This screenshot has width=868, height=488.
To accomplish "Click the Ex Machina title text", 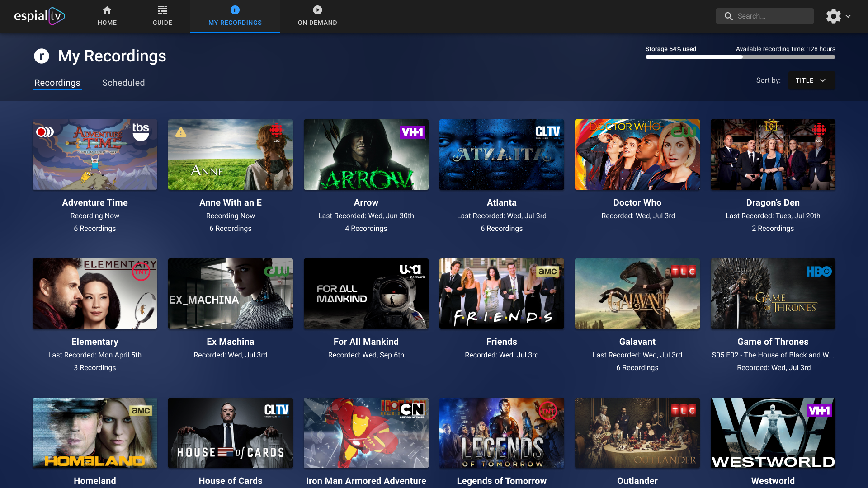I will (231, 342).
